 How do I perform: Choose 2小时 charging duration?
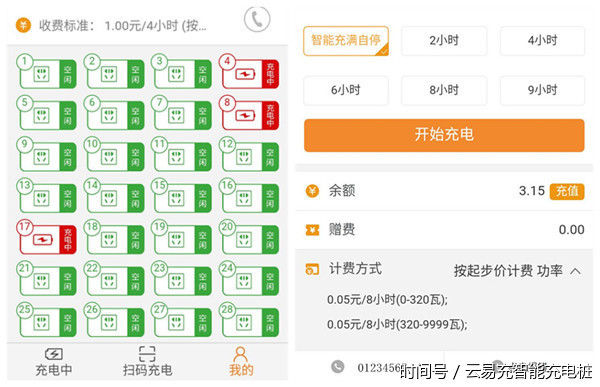444,41
